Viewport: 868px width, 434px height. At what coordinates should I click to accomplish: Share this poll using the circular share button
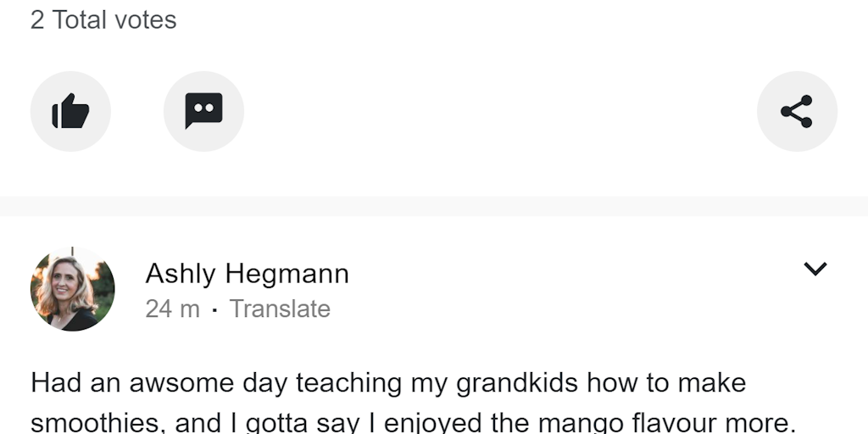[x=797, y=111]
